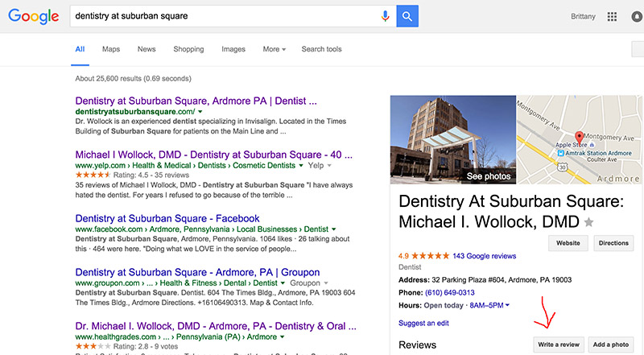Open 143 Google reviews link
This screenshot has width=644, height=355.
485,256
